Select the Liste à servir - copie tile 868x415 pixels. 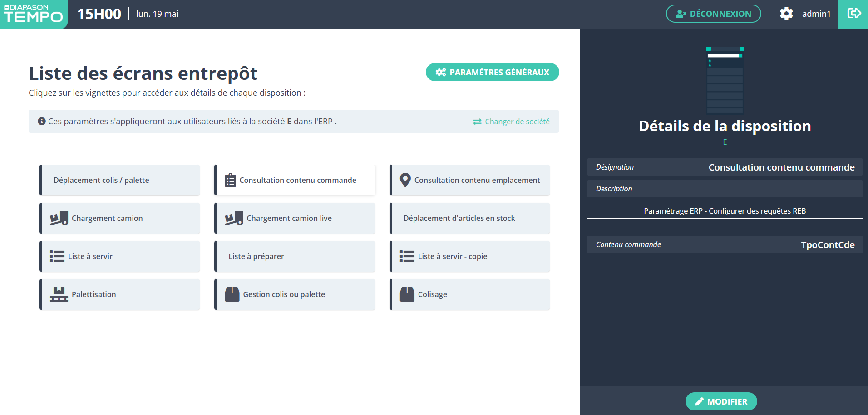pyautogui.click(x=470, y=256)
